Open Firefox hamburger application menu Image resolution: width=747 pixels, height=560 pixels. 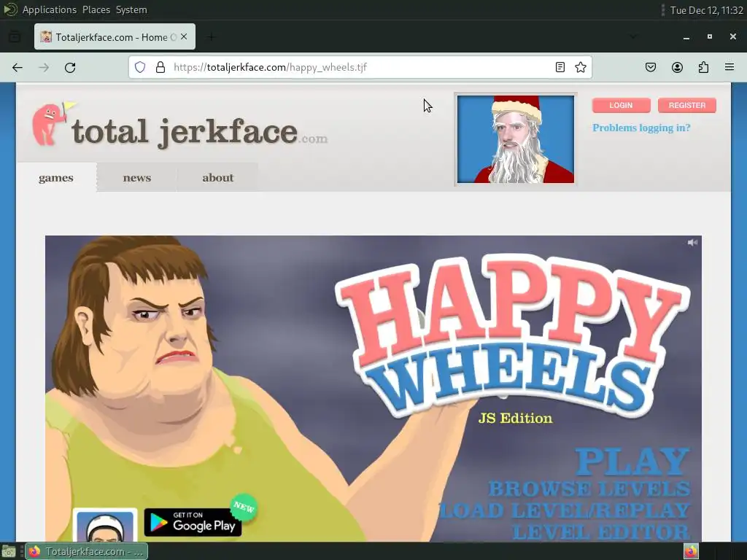click(729, 67)
